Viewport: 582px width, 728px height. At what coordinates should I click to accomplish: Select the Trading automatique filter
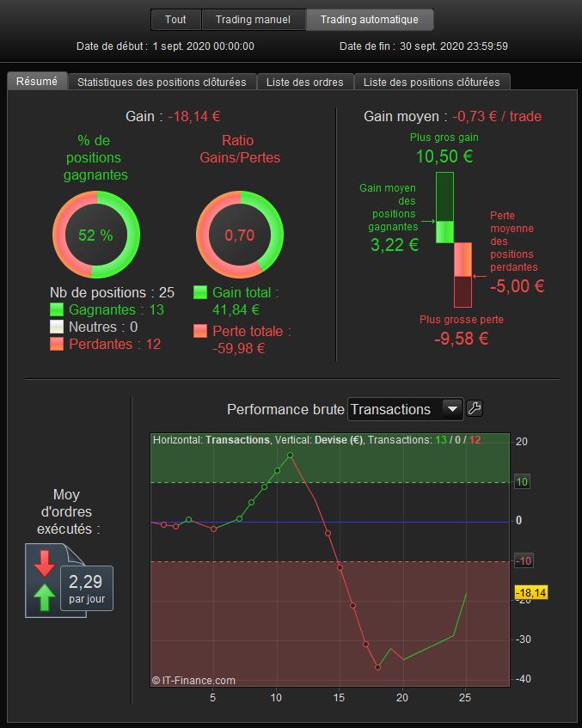370,20
